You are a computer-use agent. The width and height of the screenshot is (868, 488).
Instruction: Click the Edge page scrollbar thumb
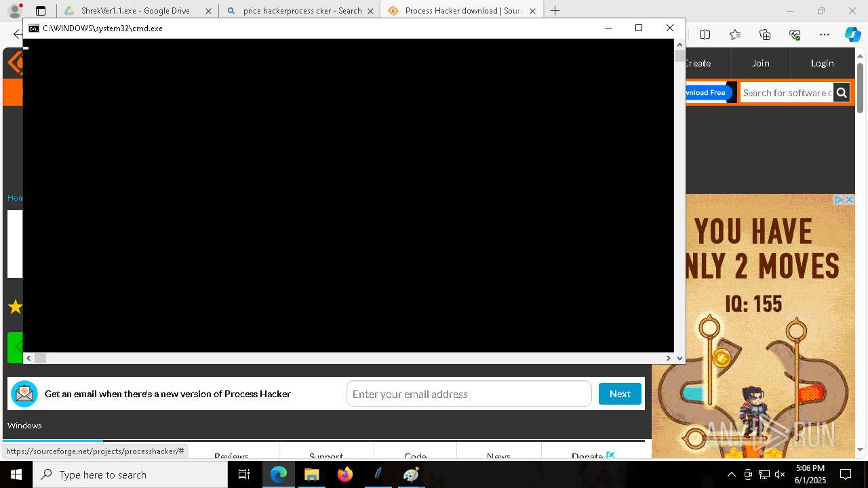861,87
